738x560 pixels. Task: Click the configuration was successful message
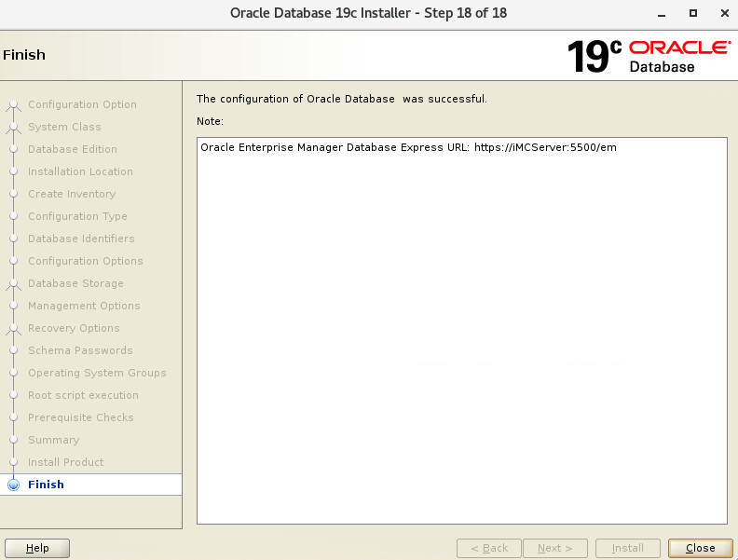tap(342, 99)
